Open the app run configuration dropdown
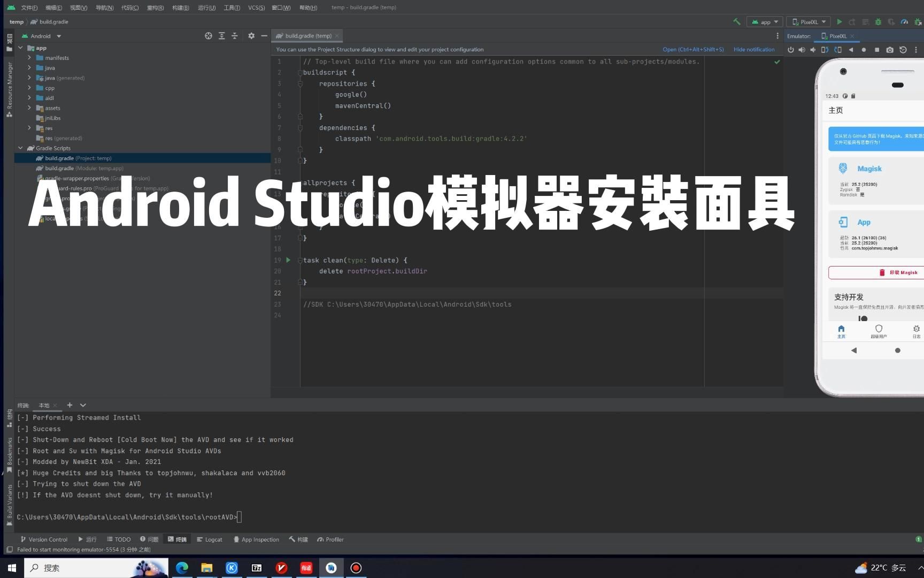 765,22
